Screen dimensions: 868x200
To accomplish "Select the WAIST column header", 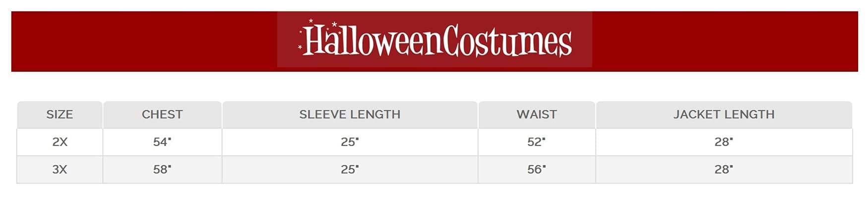I will (537, 114).
